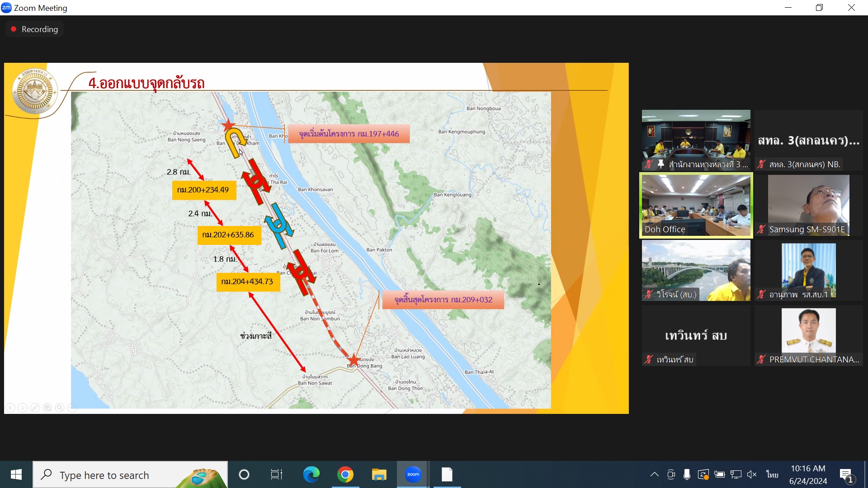Open Google Chrome from the taskbar
Image resolution: width=868 pixels, height=488 pixels.
point(345,474)
